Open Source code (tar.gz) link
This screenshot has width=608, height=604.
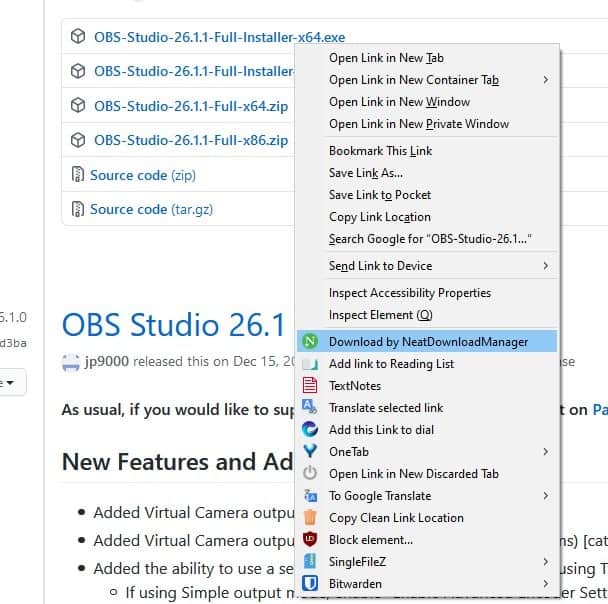(x=152, y=209)
